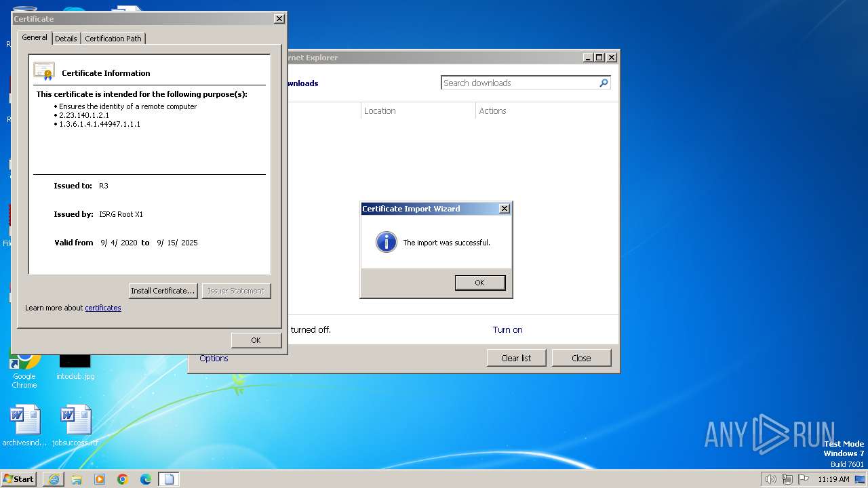Open the certificates help link
This screenshot has height=488, width=868.
click(x=103, y=308)
